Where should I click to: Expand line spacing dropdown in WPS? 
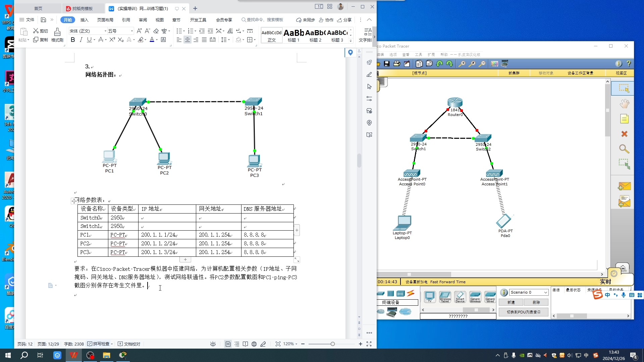click(x=229, y=40)
